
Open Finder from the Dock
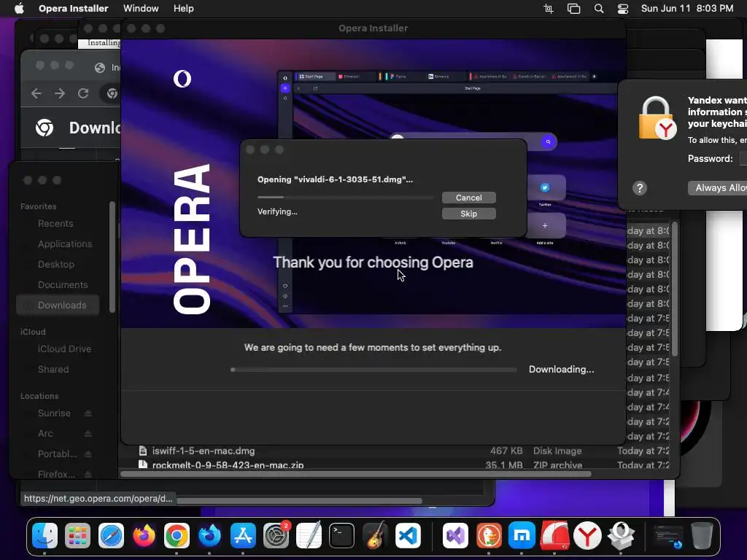44,536
